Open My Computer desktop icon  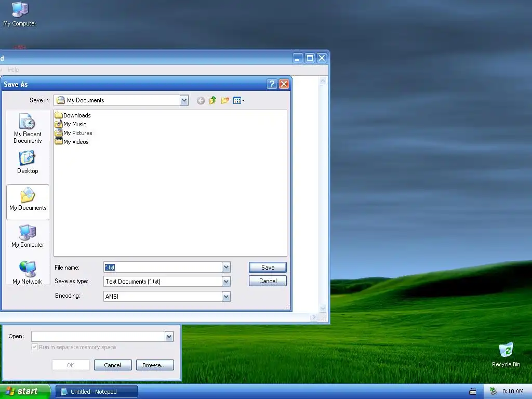(20, 14)
